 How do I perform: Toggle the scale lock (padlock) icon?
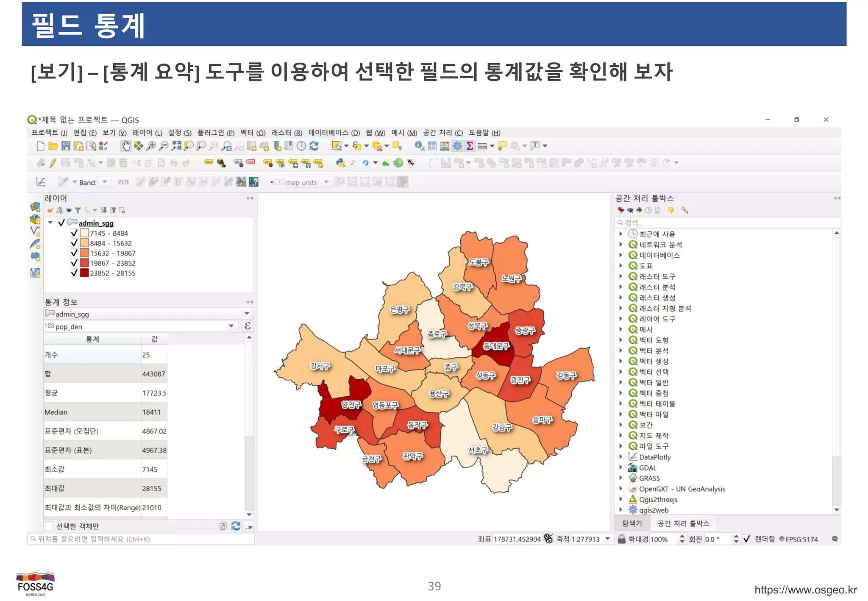(622, 539)
